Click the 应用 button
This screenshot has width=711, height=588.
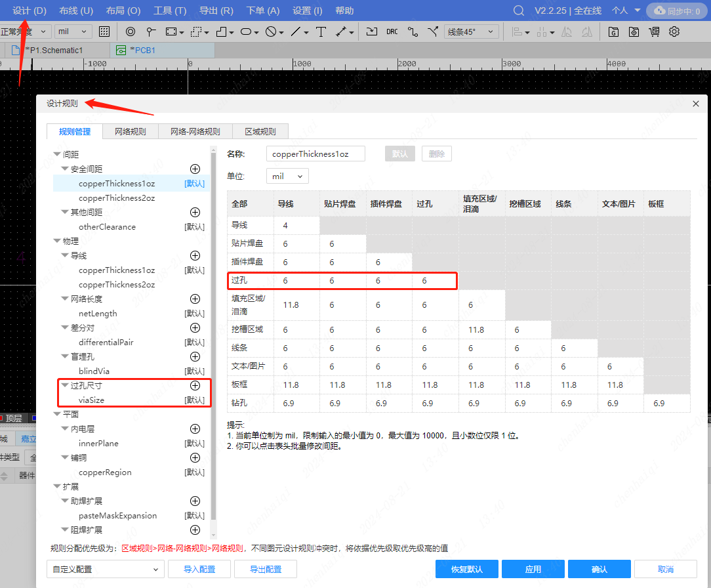(533, 569)
